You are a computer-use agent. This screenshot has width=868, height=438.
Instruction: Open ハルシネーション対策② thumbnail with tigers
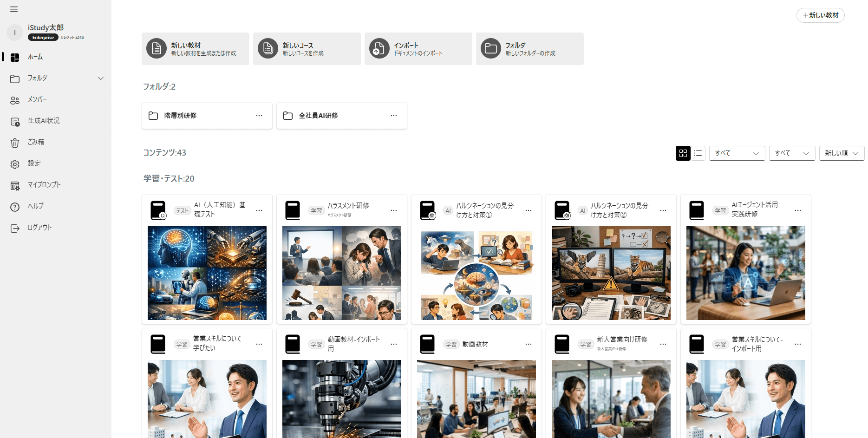point(611,273)
